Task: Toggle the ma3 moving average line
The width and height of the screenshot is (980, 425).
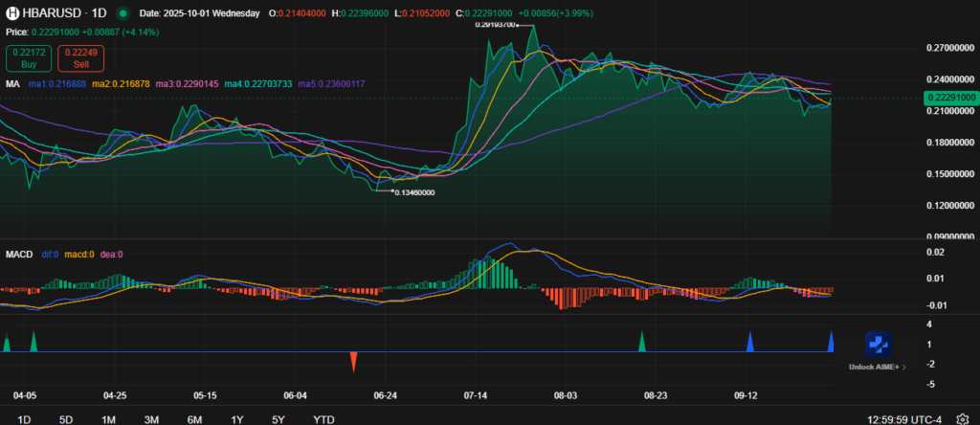Action: pyautogui.click(x=188, y=84)
